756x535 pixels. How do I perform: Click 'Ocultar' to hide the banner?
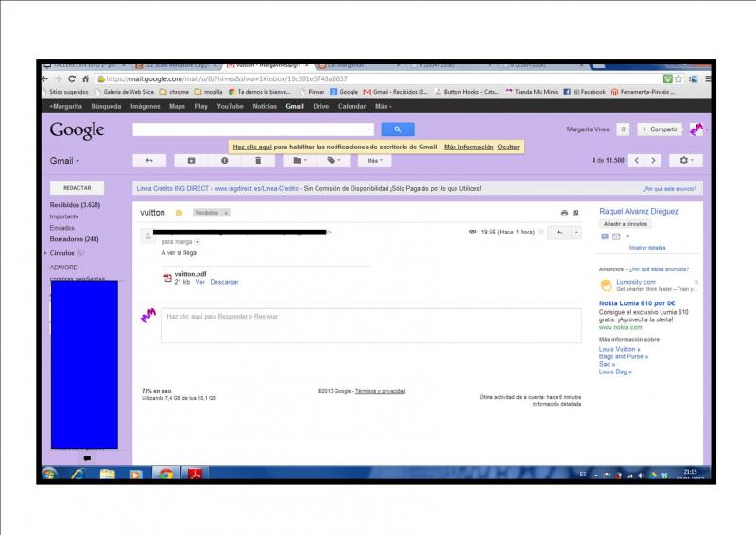click(508, 147)
